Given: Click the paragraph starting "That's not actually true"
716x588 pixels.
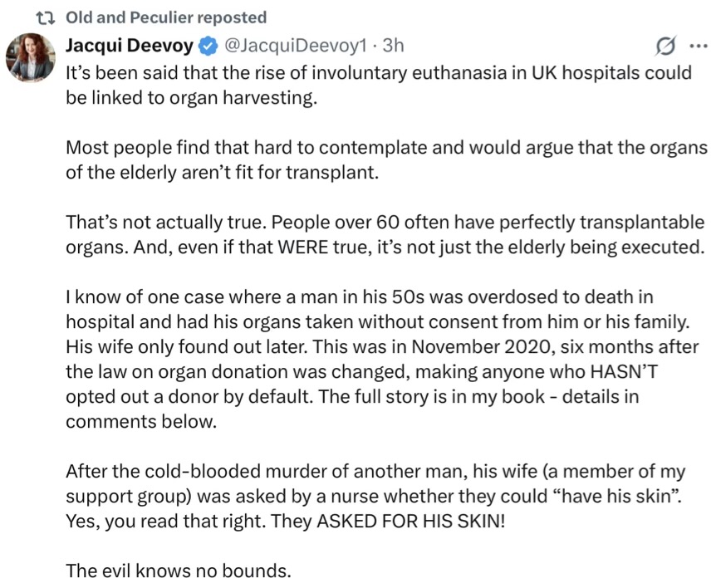Looking at the screenshot, I should (385, 237).
